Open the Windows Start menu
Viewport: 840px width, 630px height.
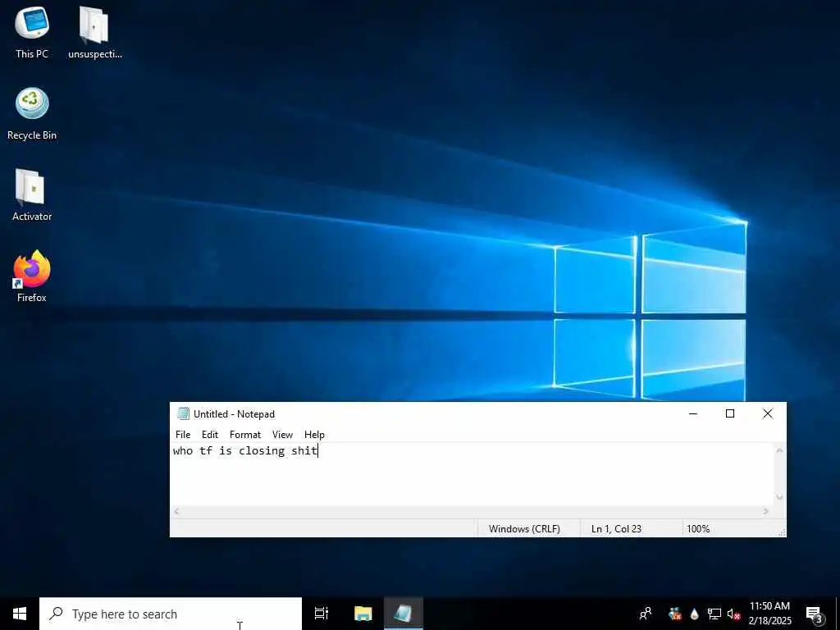[x=20, y=614]
